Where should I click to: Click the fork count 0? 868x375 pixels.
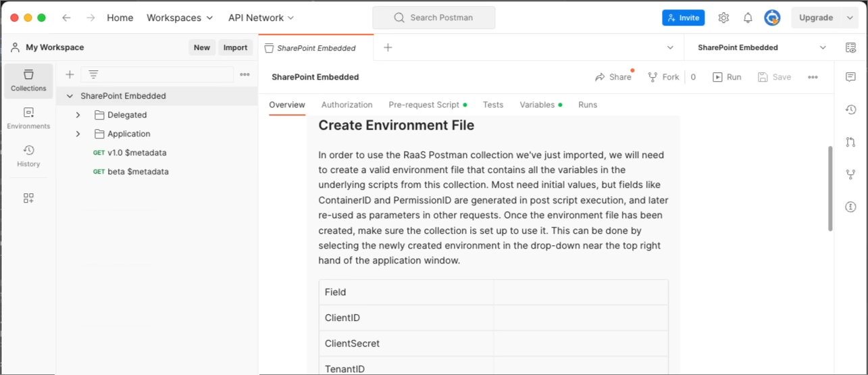pos(693,77)
